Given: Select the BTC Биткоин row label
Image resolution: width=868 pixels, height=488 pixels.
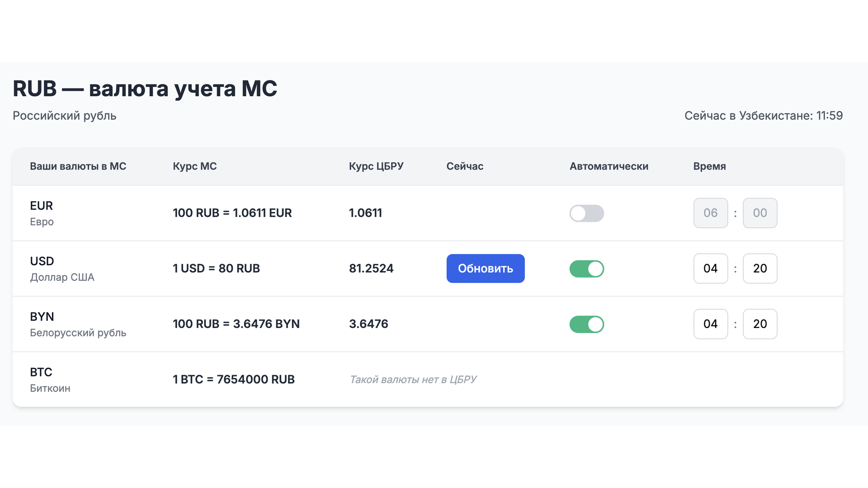Looking at the screenshot, I should tap(50, 380).
